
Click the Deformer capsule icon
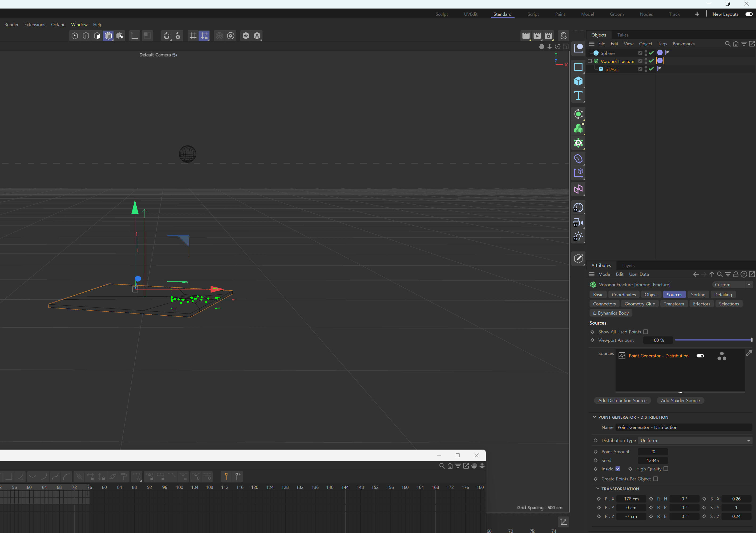578,159
